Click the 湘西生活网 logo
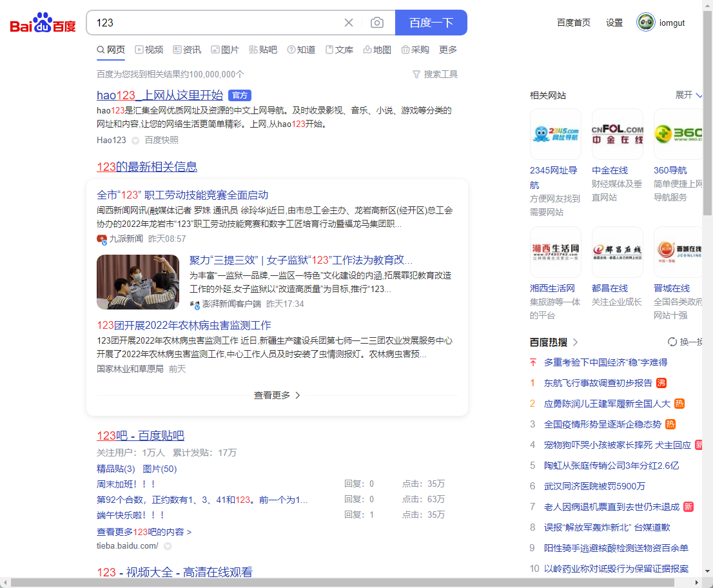The width and height of the screenshot is (713, 588). coord(556,252)
